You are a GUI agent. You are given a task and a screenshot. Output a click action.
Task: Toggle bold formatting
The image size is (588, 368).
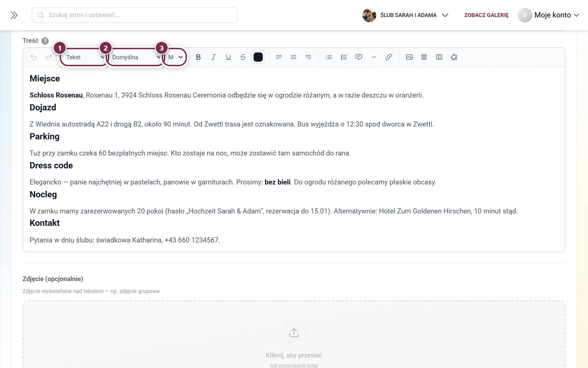tap(198, 57)
